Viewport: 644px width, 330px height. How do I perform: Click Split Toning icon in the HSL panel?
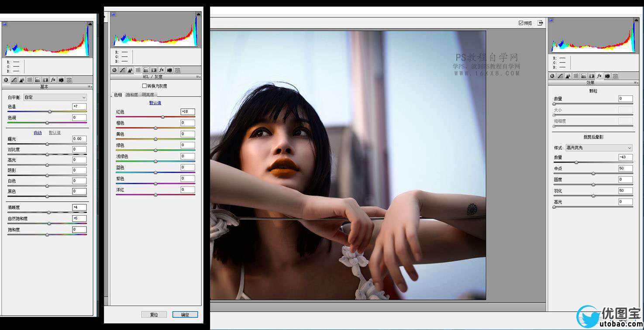[146, 70]
